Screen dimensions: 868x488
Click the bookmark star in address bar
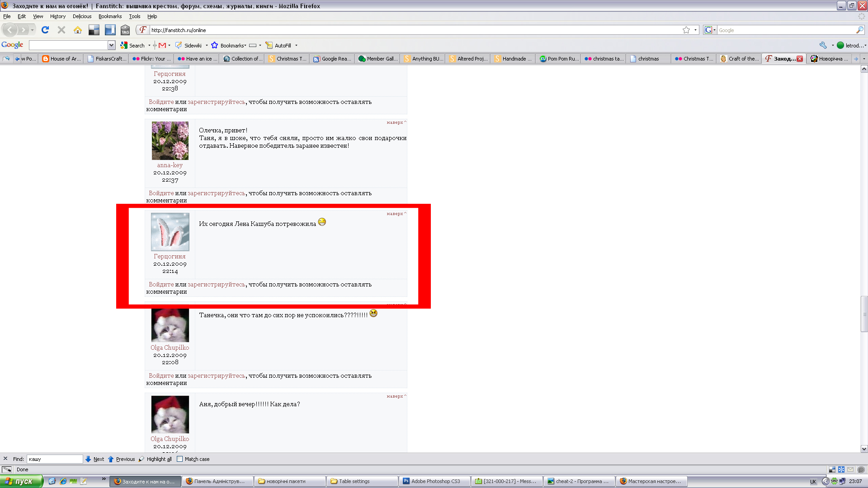tap(686, 30)
